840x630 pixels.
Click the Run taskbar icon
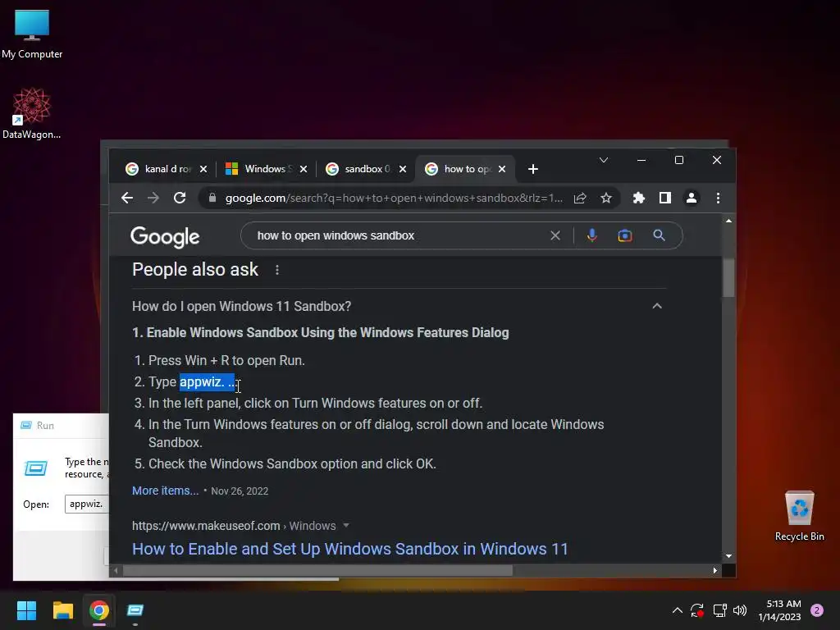(135, 610)
